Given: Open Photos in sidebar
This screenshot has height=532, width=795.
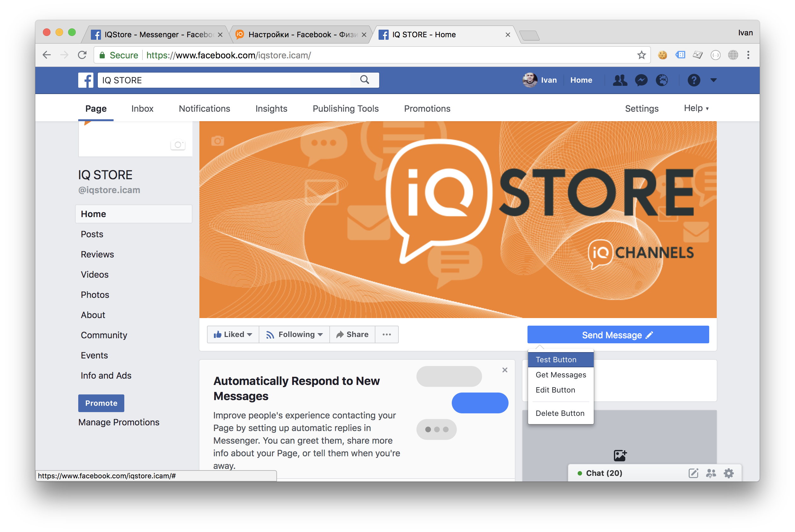Looking at the screenshot, I should (x=95, y=295).
